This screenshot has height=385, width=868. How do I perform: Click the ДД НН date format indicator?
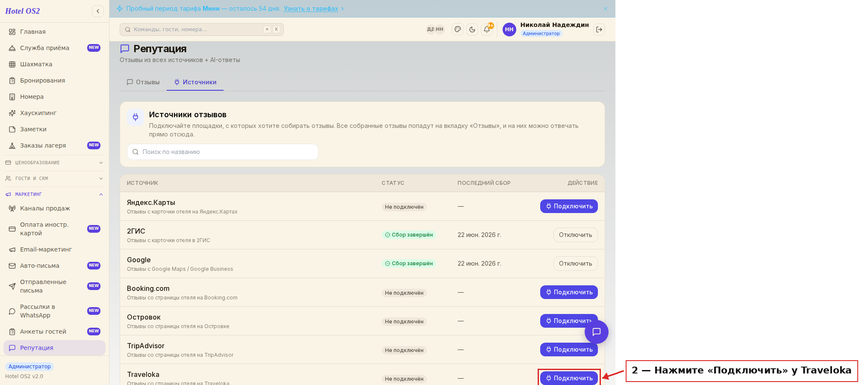435,30
